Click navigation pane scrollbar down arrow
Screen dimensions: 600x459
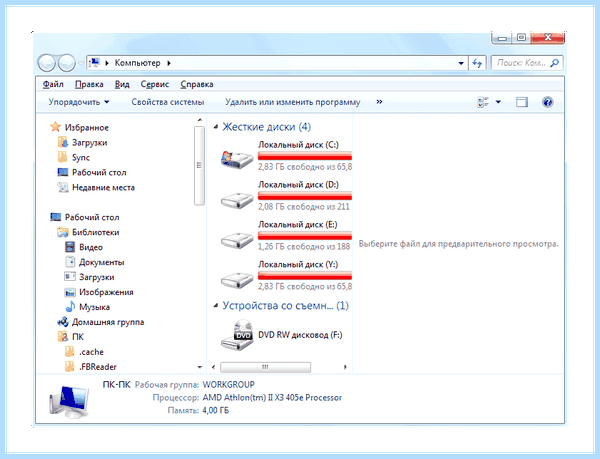coord(199,367)
